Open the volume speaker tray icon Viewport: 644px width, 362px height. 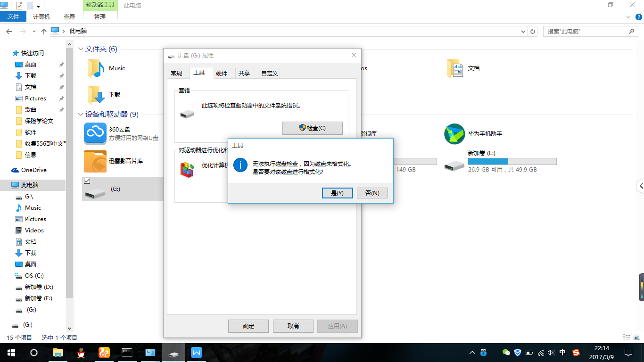click(552, 353)
